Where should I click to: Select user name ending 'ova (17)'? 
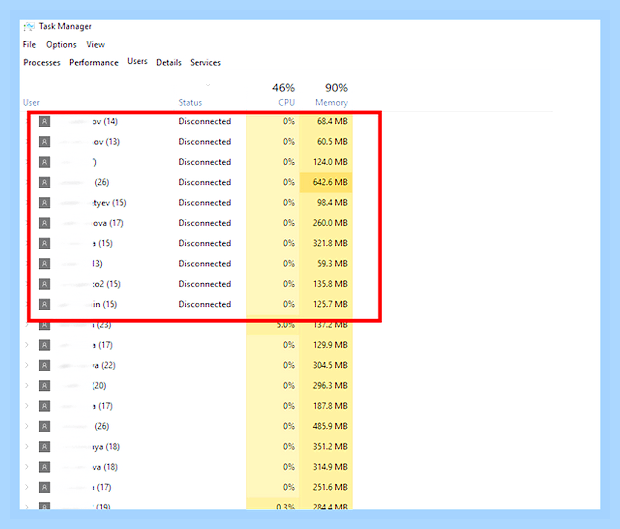(x=108, y=223)
